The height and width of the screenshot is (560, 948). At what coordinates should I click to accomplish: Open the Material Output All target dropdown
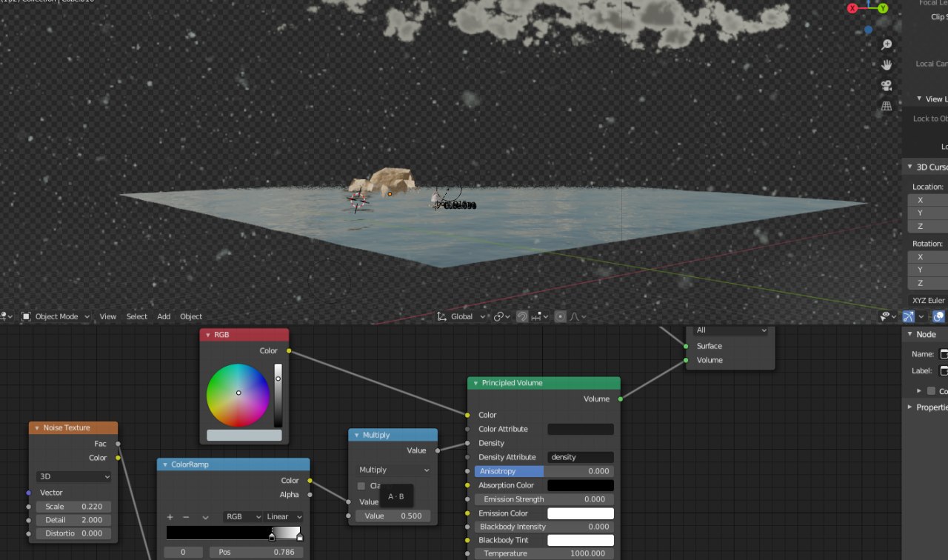click(x=731, y=330)
